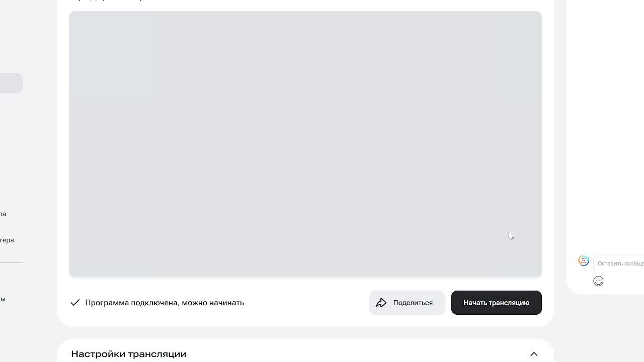Click the Настройки трансляции section heading

[129, 354]
